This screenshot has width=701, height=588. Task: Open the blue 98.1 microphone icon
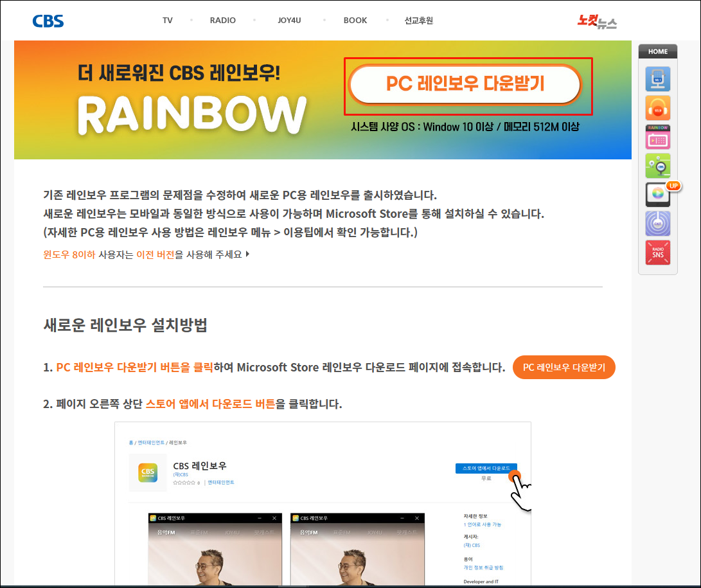(x=658, y=79)
